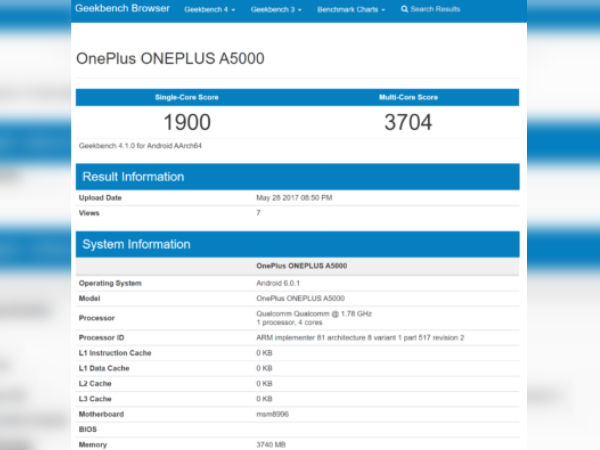Select the msm8996 motherboard value

coord(272,414)
